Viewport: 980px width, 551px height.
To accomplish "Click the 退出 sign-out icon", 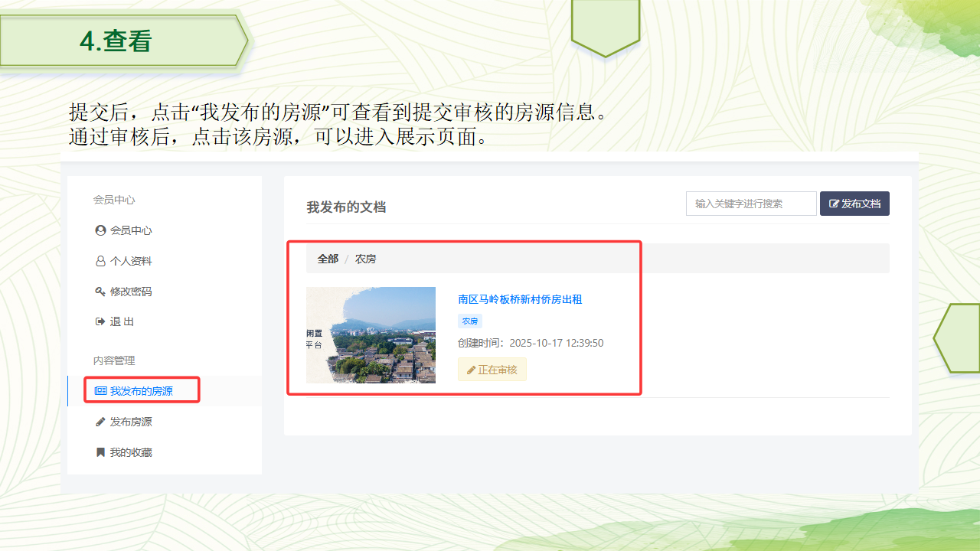I will (100, 322).
